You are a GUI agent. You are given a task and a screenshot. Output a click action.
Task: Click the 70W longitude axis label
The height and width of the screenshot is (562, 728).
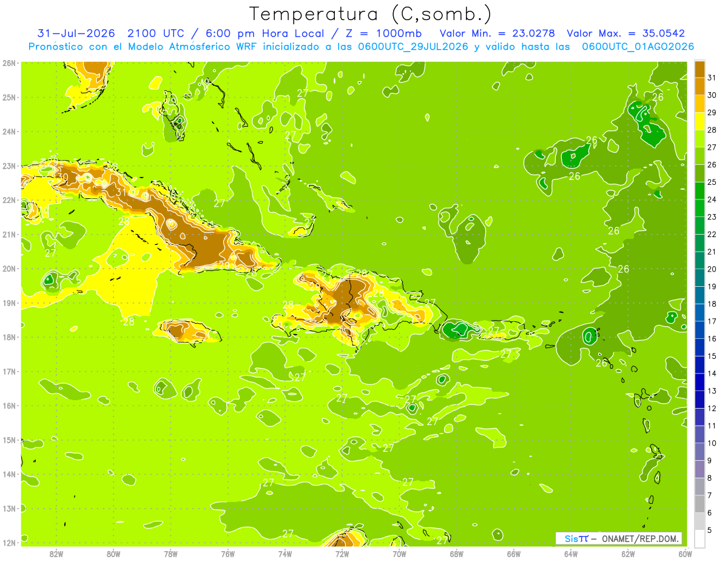click(x=399, y=554)
